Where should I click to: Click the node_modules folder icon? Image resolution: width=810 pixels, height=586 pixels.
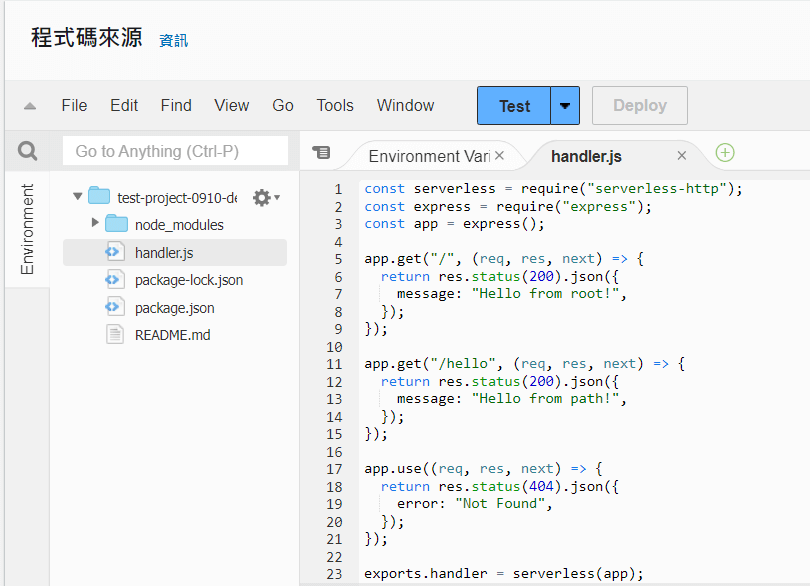pyautogui.click(x=116, y=225)
